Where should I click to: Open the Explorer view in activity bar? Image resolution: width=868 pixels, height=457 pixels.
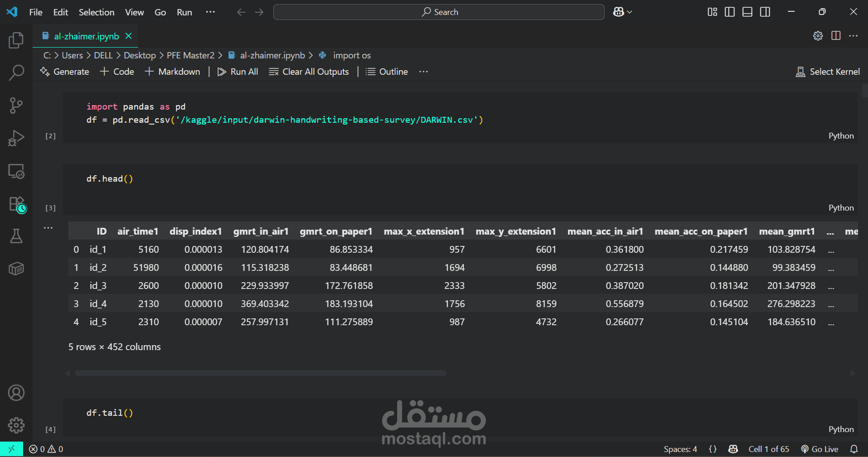16,40
